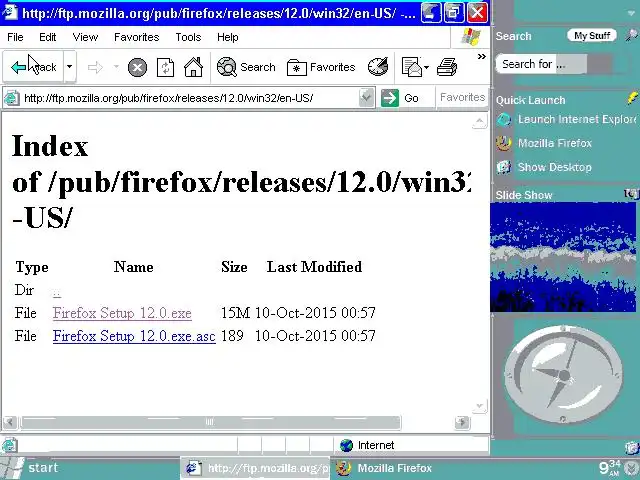
Task: Click the Size column header
Action: click(x=234, y=267)
